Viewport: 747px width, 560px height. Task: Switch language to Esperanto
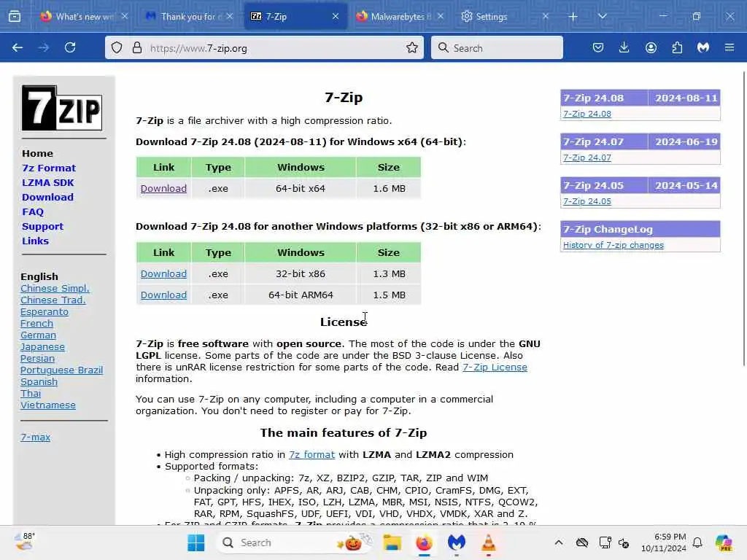(x=44, y=312)
